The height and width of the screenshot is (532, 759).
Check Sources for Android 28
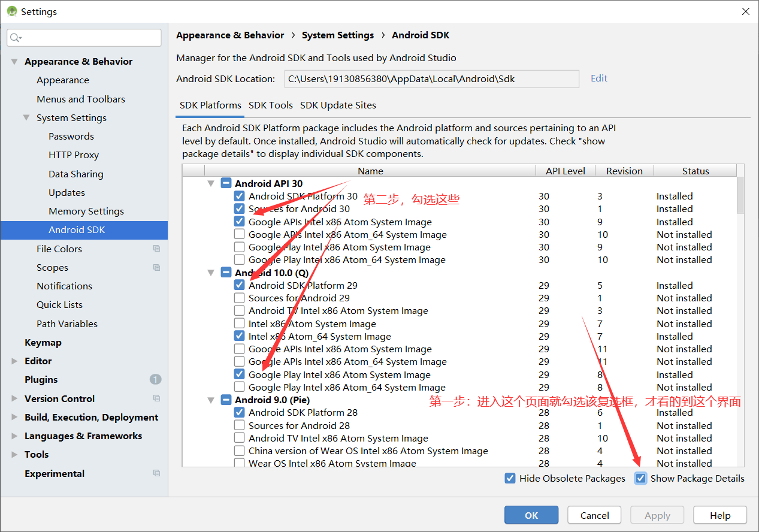point(240,425)
